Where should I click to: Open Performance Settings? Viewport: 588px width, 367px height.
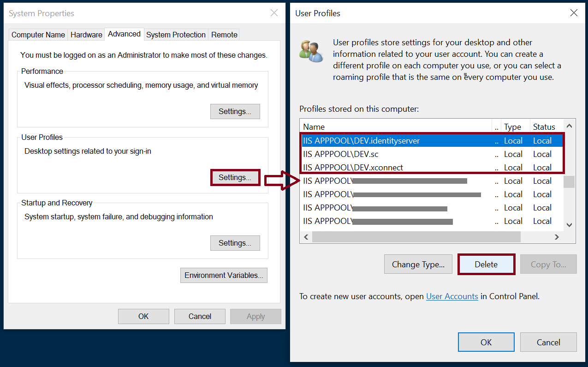[235, 111]
